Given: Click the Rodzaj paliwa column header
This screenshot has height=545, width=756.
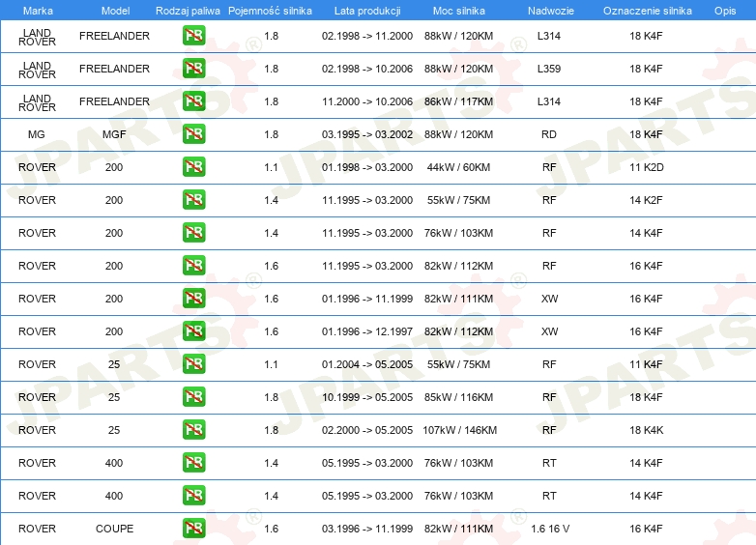Looking at the screenshot, I should [188, 11].
